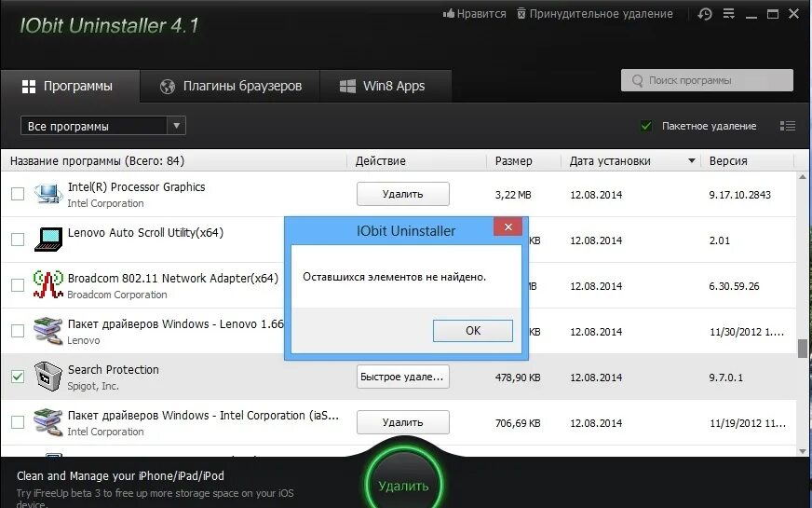Click Удалить for Intel(R) Processor Graphics
812x508 pixels.
pos(403,194)
